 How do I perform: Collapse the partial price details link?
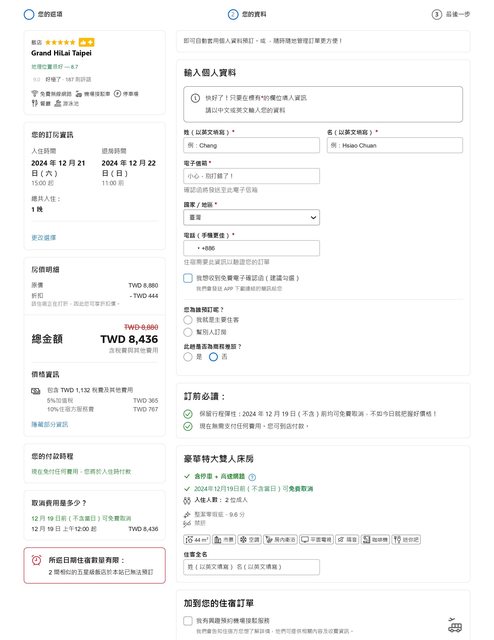pos(50,424)
